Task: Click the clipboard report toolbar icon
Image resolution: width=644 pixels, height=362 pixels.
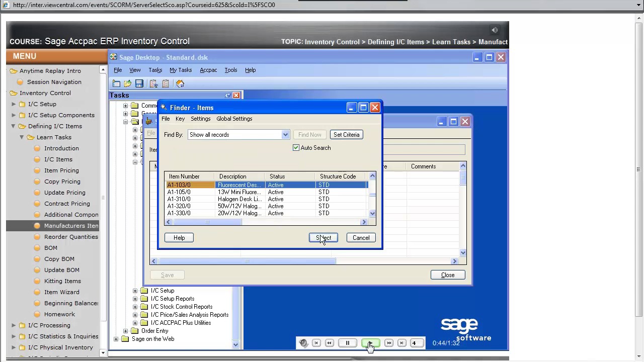Action: pyautogui.click(x=166, y=83)
